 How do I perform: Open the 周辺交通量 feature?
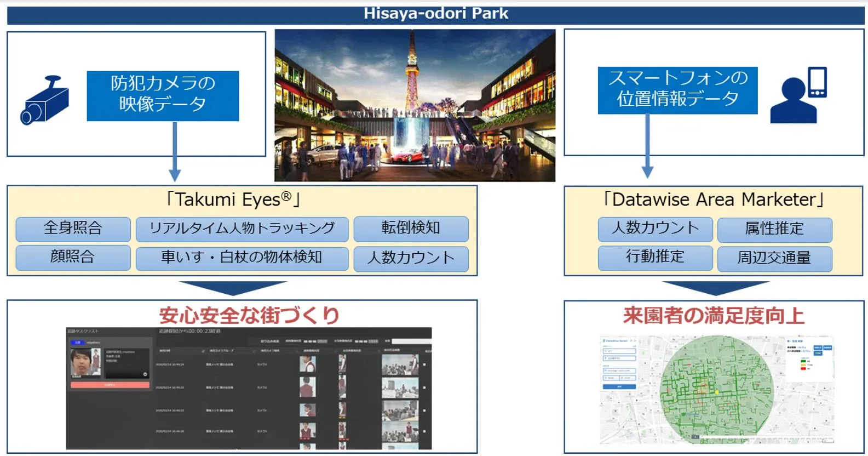(x=774, y=258)
